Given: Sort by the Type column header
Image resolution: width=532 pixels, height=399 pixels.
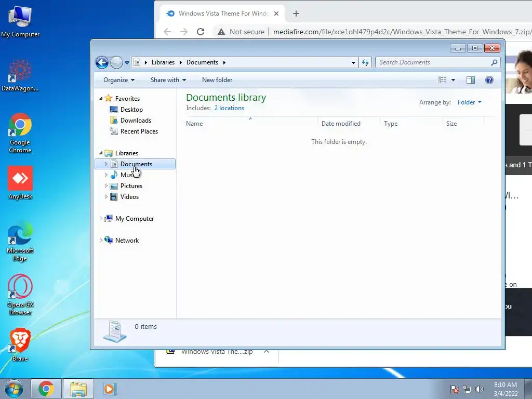Looking at the screenshot, I should pyautogui.click(x=411, y=124).
